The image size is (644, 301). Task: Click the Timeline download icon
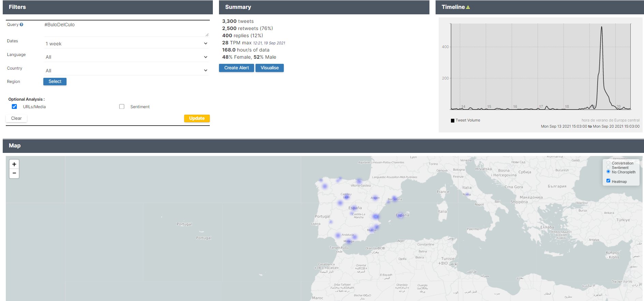tap(468, 7)
